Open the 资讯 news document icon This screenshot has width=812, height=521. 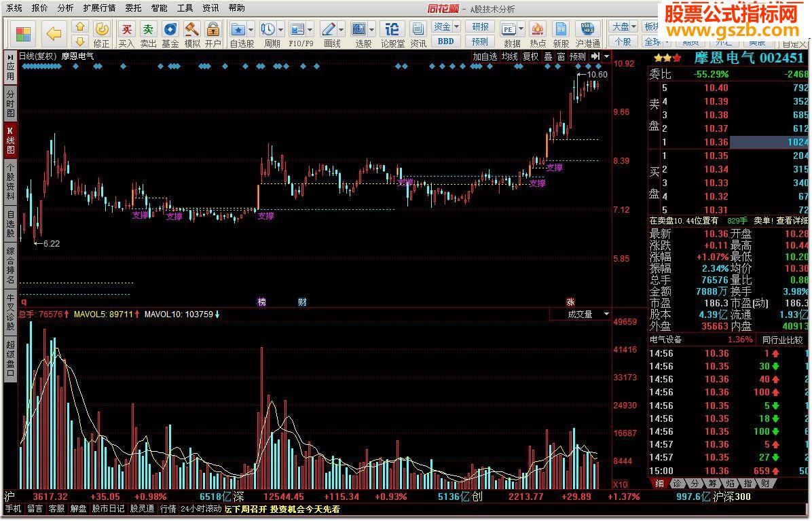click(418, 29)
